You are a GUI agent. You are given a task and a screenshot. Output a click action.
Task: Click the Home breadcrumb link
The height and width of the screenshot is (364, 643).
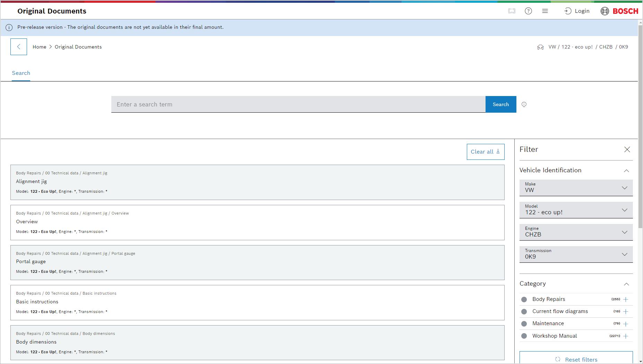[40, 47]
